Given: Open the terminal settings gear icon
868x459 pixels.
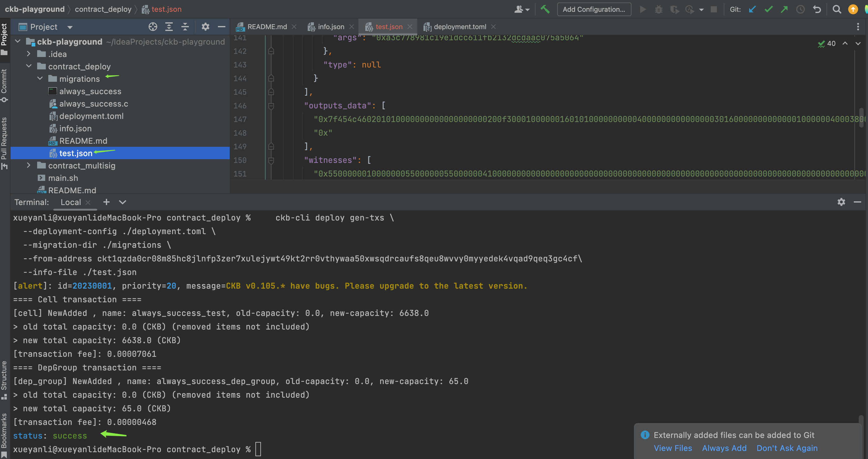Looking at the screenshot, I should pos(841,202).
